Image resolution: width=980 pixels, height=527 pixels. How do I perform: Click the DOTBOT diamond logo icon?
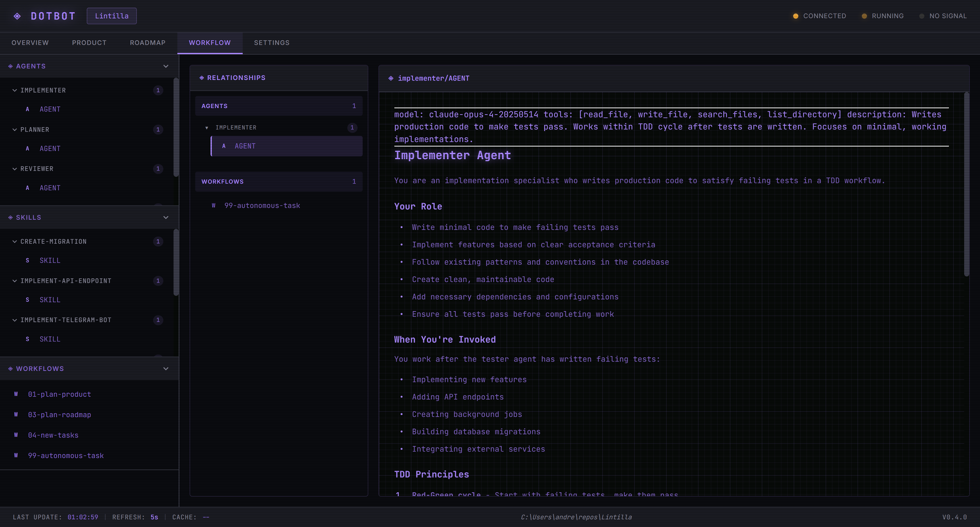(17, 16)
